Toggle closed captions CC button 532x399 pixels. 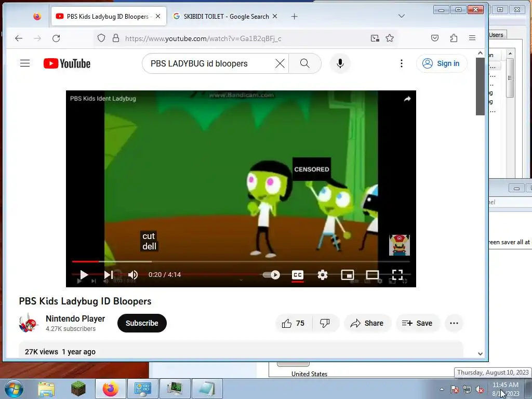coord(298,275)
